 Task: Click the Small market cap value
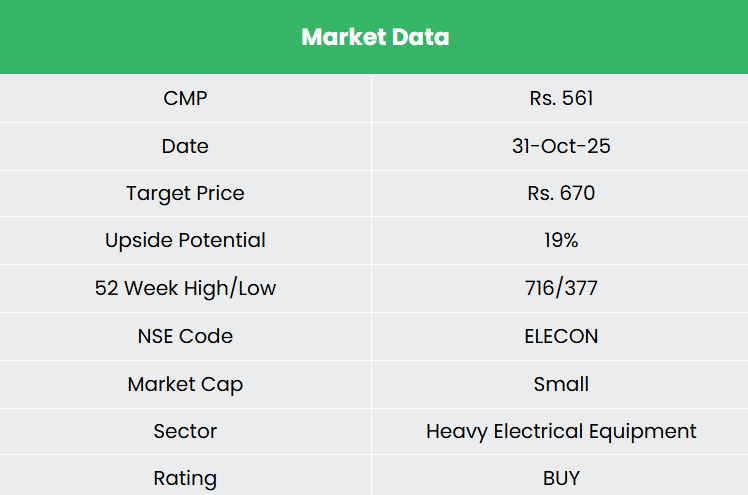(561, 384)
